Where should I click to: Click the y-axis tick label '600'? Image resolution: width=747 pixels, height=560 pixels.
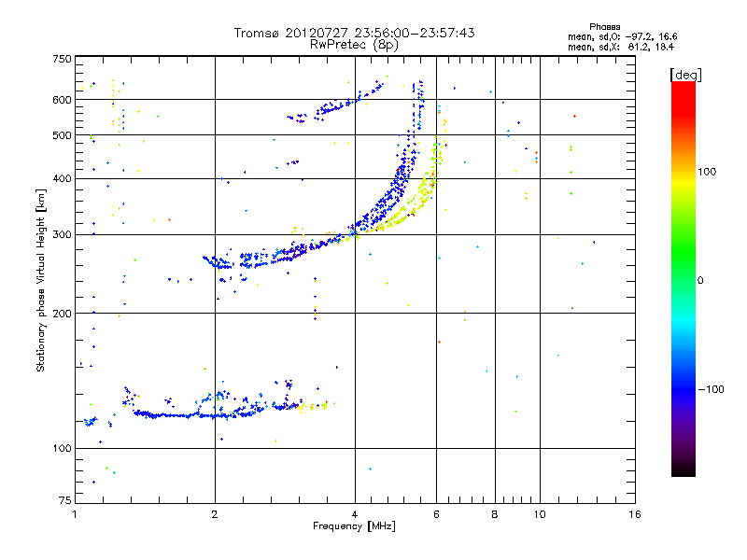tap(62, 100)
